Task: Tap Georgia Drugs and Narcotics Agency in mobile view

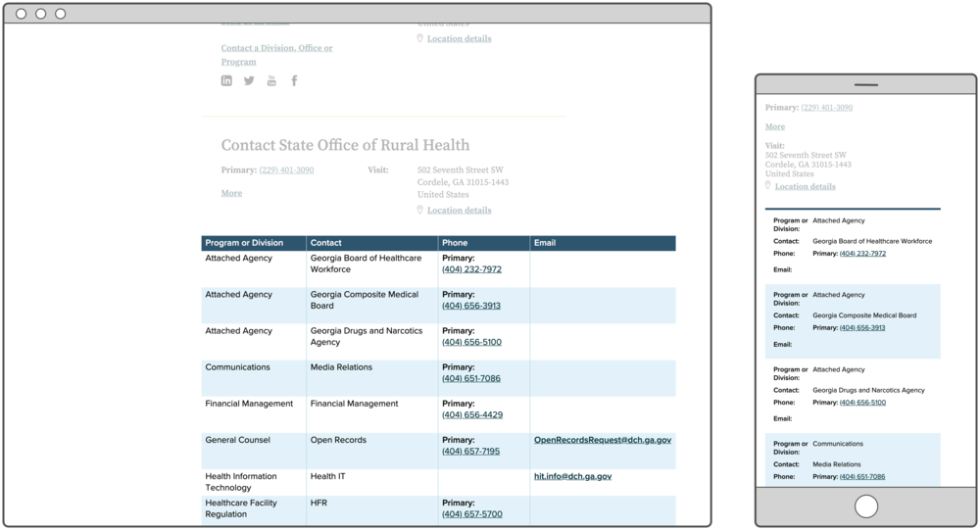Action: pos(868,390)
